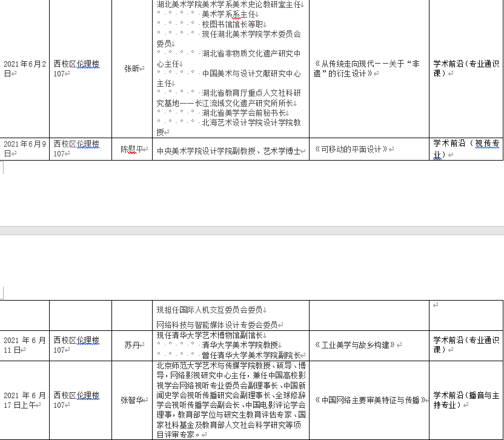Click the date cell 2021年6月11日
The height and width of the screenshot is (440, 504).
pyautogui.click(x=24, y=345)
